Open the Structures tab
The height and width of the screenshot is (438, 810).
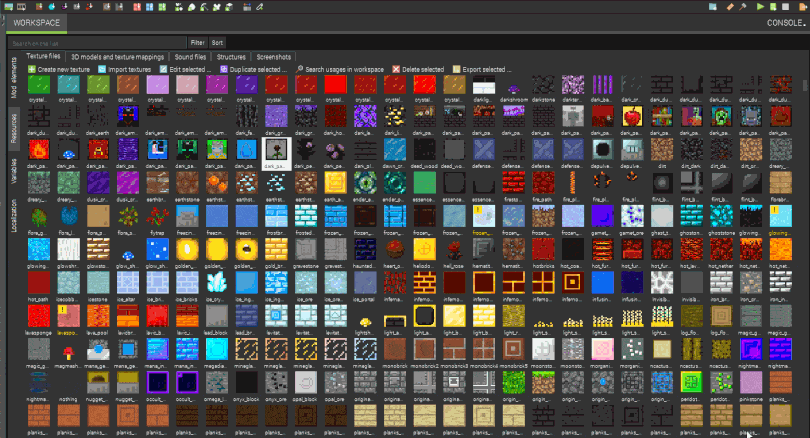pyautogui.click(x=231, y=57)
